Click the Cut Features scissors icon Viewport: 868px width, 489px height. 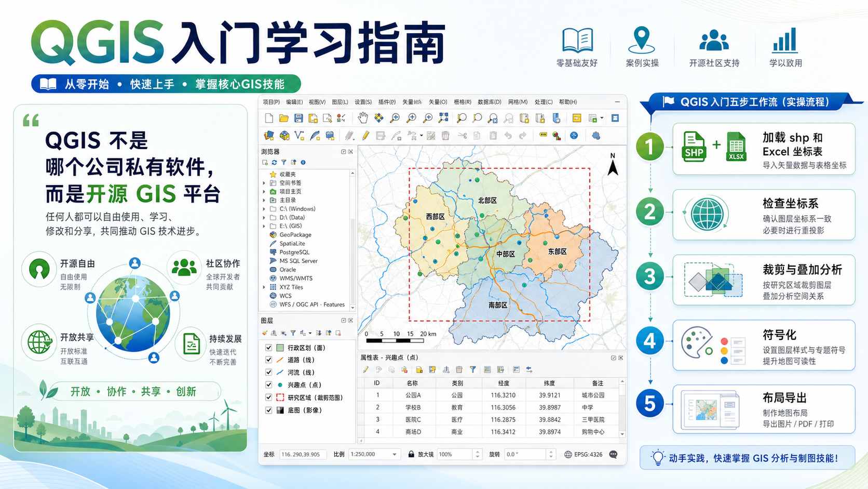coord(462,136)
